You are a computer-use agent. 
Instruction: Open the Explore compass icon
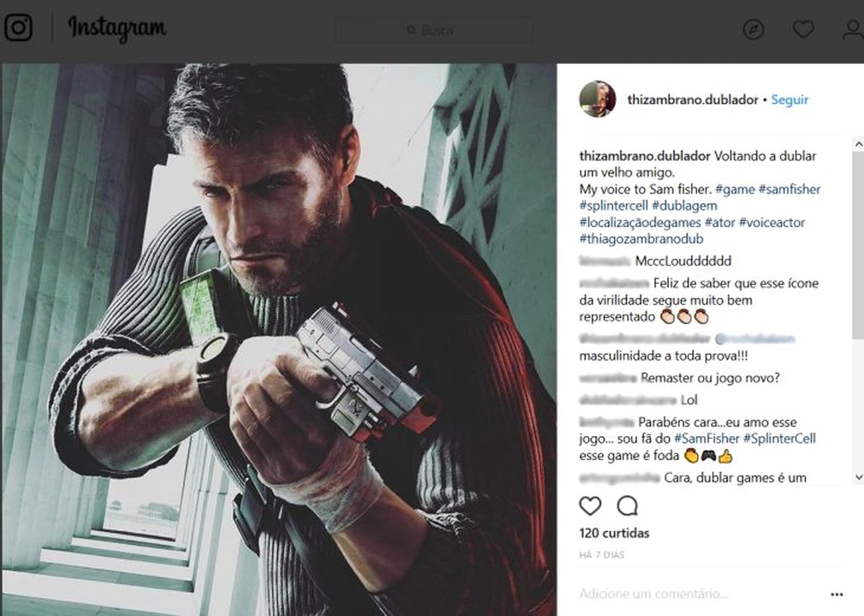pyautogui.click(x=753, y=30)
